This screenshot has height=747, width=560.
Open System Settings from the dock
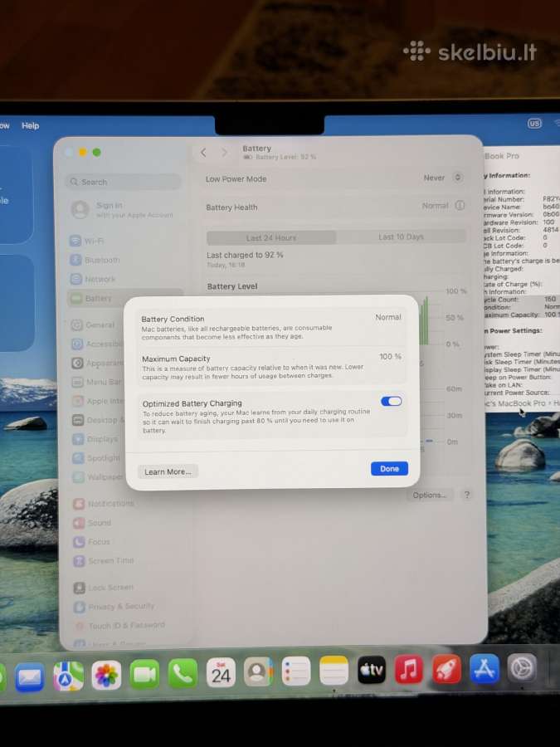pyautogui.click(x=522, y=668)
